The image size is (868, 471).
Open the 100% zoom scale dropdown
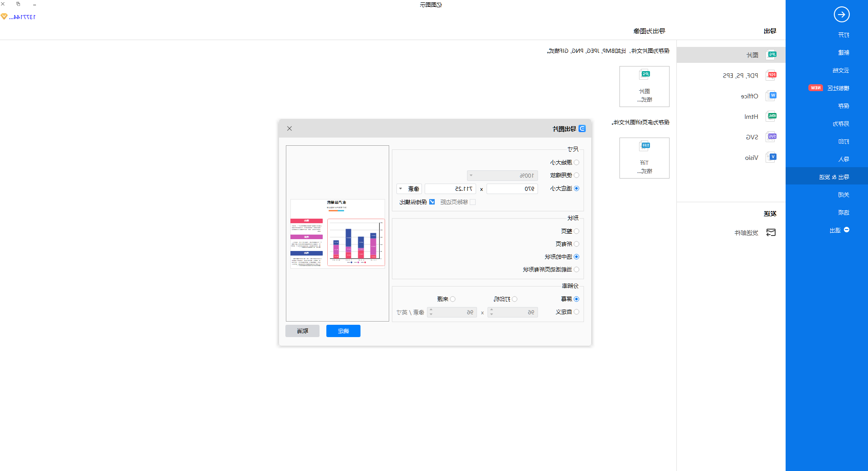(x=503, y=176)
